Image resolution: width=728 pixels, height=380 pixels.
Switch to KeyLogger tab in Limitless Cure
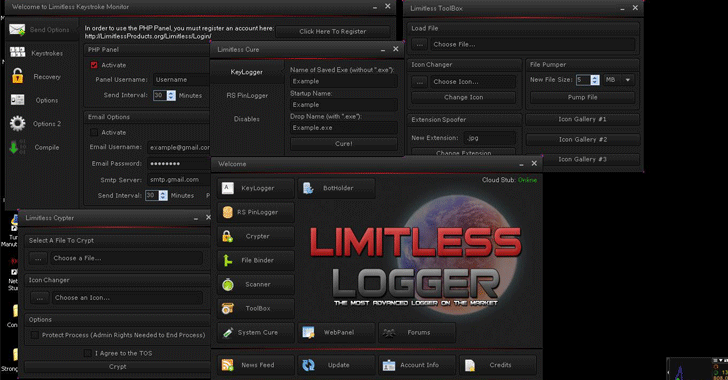[x=247, y=72]
